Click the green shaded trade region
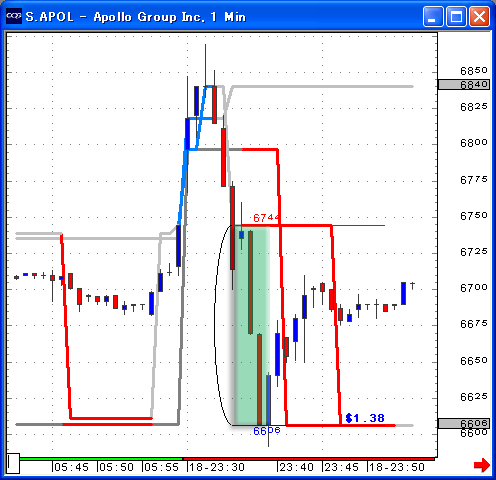 252,325
